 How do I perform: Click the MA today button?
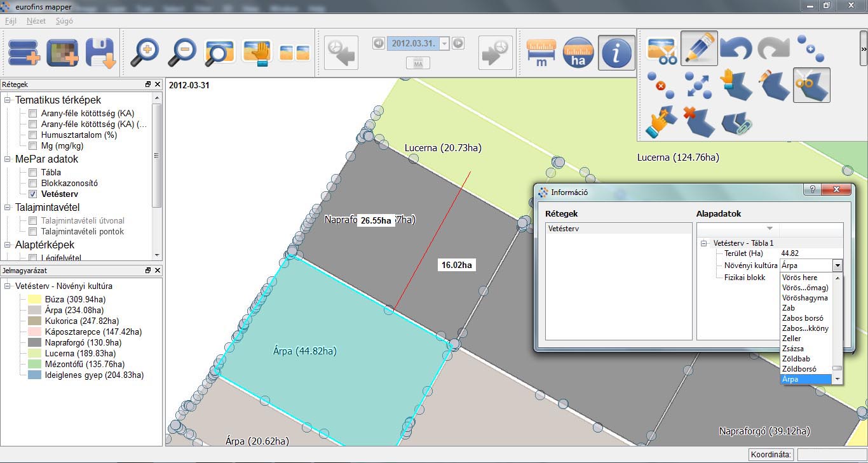(x=418, y=64)
